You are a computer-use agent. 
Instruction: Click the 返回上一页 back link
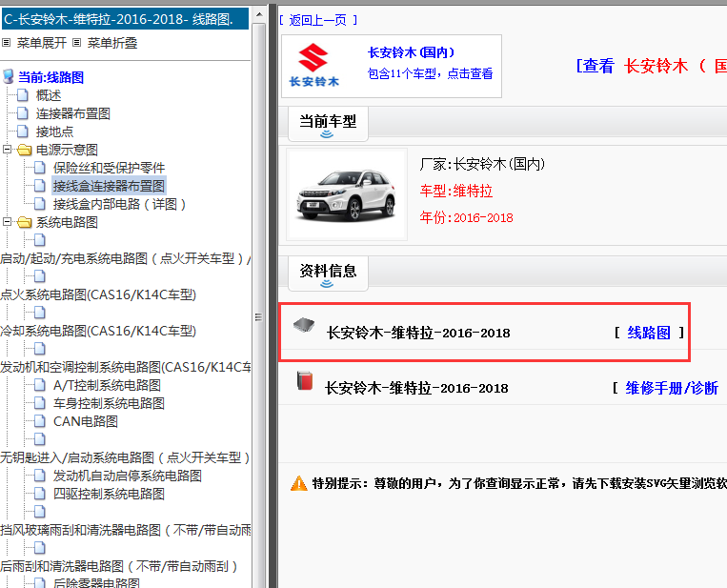pyautogui.click(x=318, y=20)
